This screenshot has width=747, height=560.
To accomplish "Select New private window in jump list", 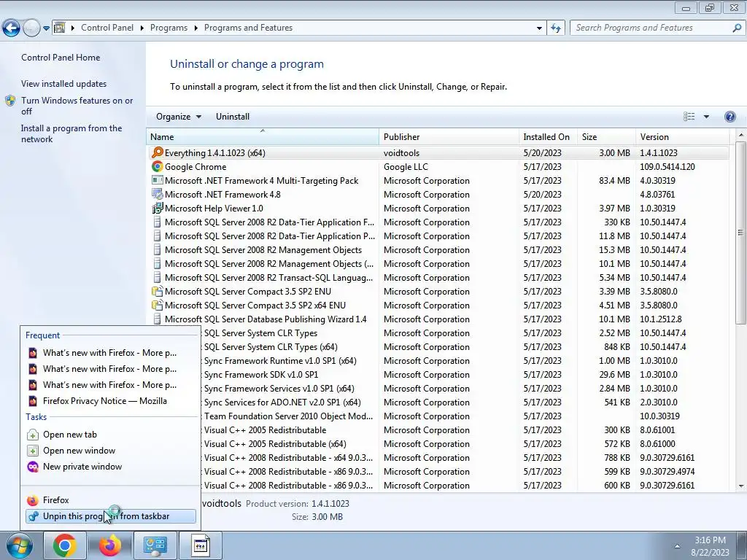I will [111, 467].
